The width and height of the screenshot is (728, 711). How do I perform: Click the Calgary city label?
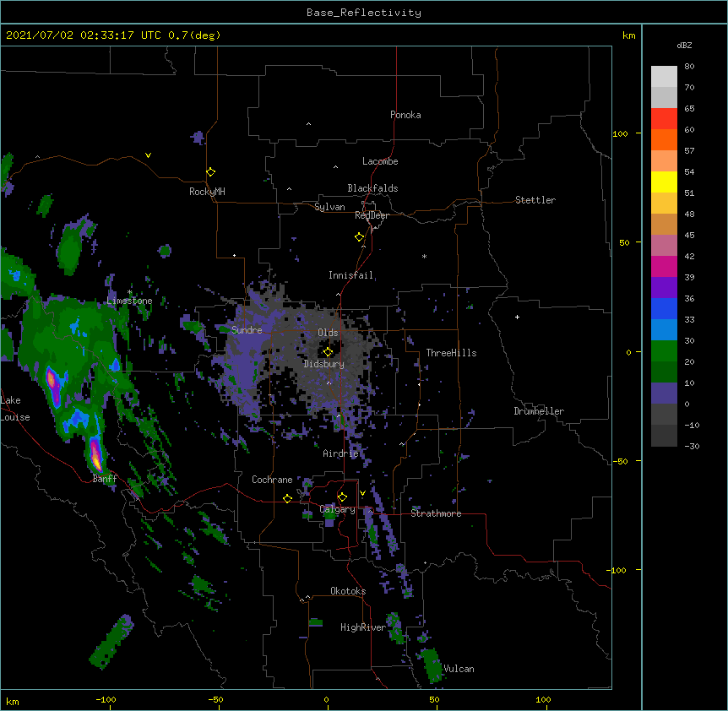338,509
